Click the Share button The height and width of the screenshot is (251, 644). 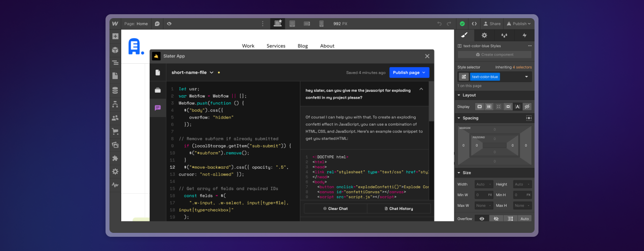[492, 24]
